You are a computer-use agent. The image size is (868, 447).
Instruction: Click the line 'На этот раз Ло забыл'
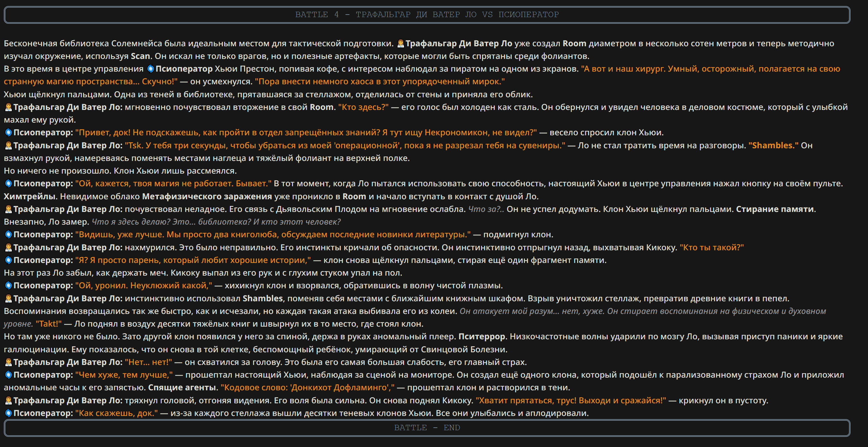(x=203, y=273)
